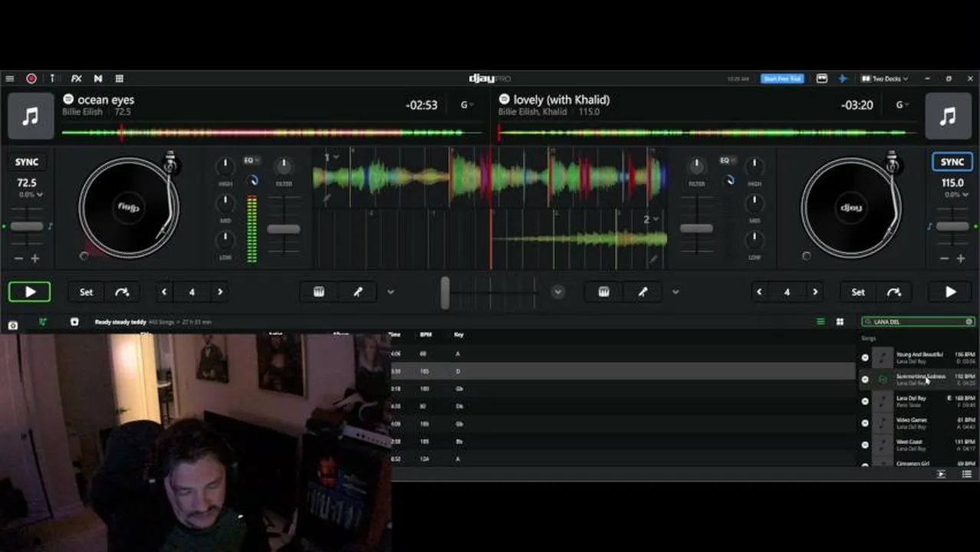The image size is (980, 552).
Task: Expand crossfader options round chevron
Action: [557, 292]
